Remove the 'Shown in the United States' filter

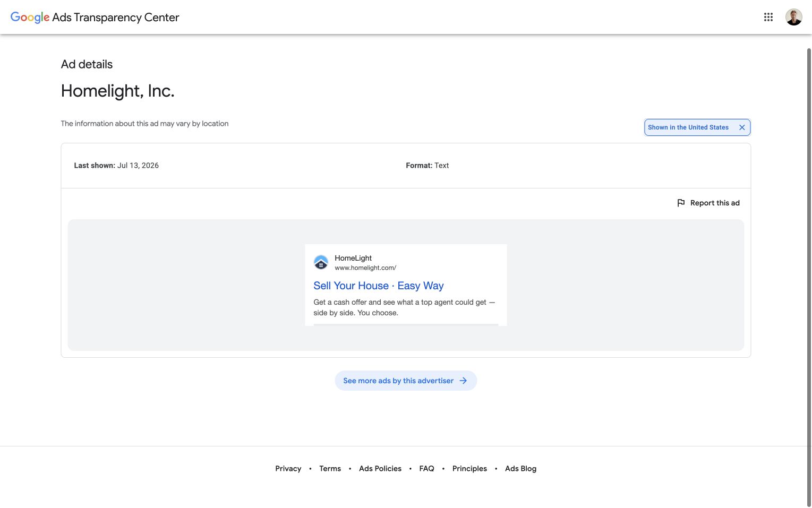pyautogui.click(x=742, y=127)
